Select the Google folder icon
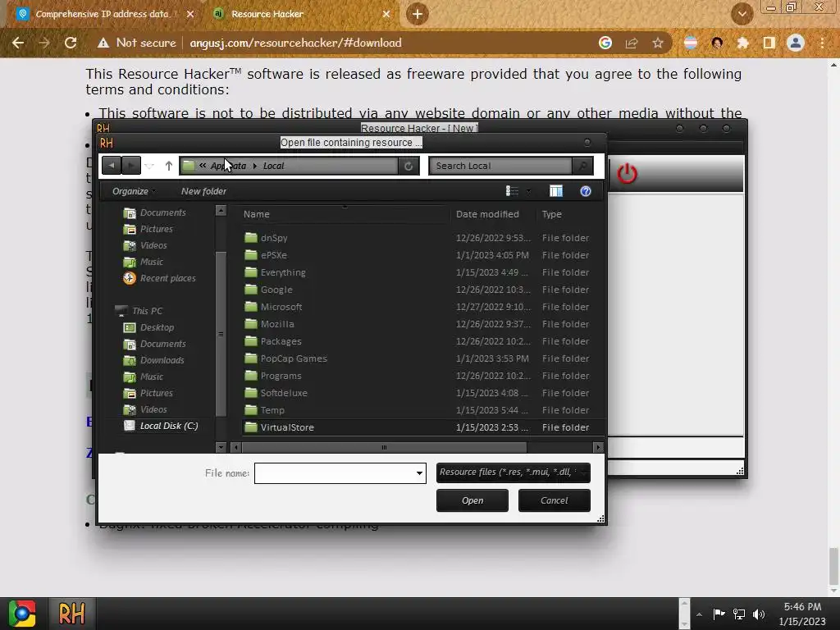The width and height of the screenshot is (840, 630). click(x=251, y=290)
